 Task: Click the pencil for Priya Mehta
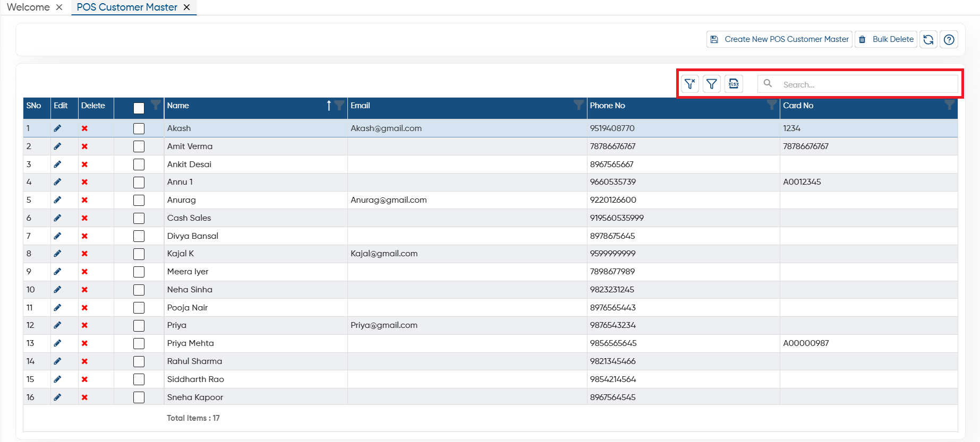pyautogui.click(x=57, y=343)
